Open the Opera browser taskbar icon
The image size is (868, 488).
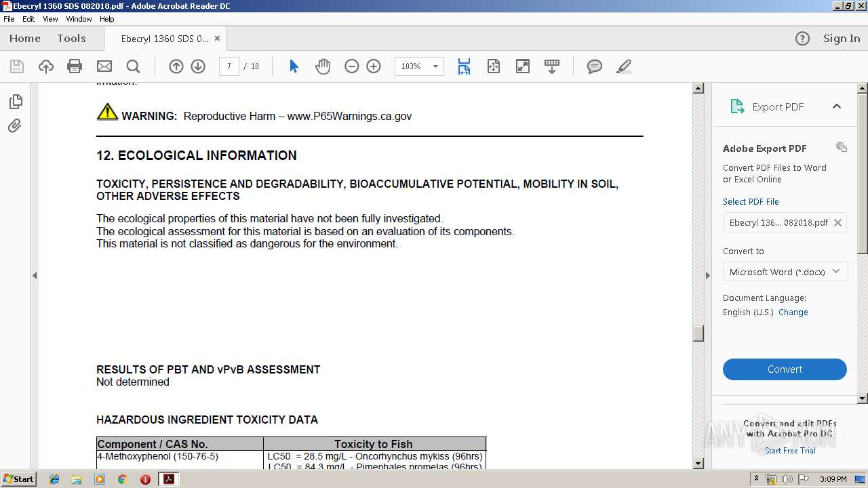click(x=145, y=479)
